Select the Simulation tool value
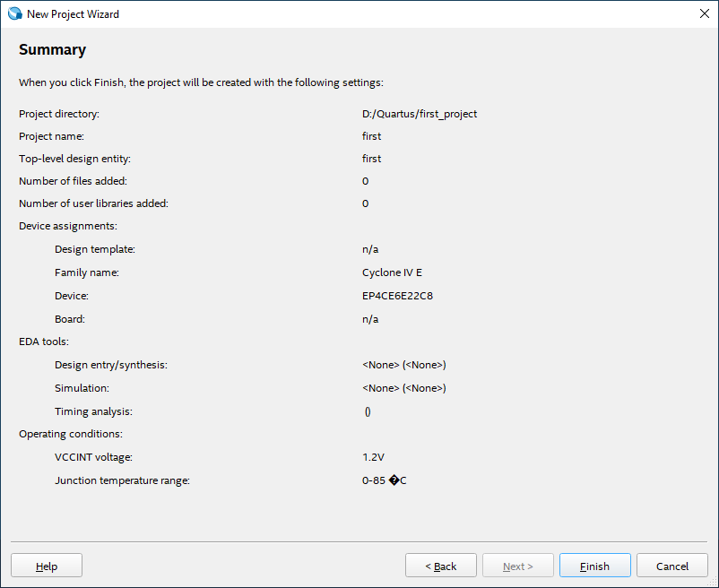This screenshot has width=719, height=588. pos(403,388)
